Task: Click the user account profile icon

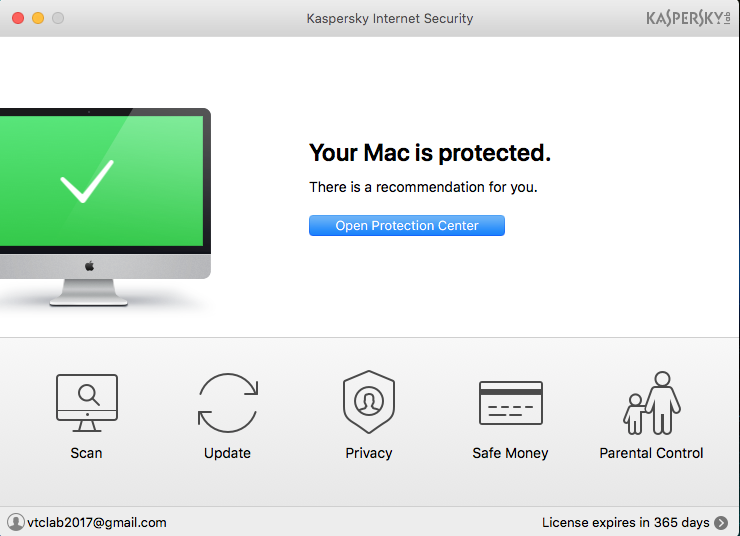Action: coord(15,522)
